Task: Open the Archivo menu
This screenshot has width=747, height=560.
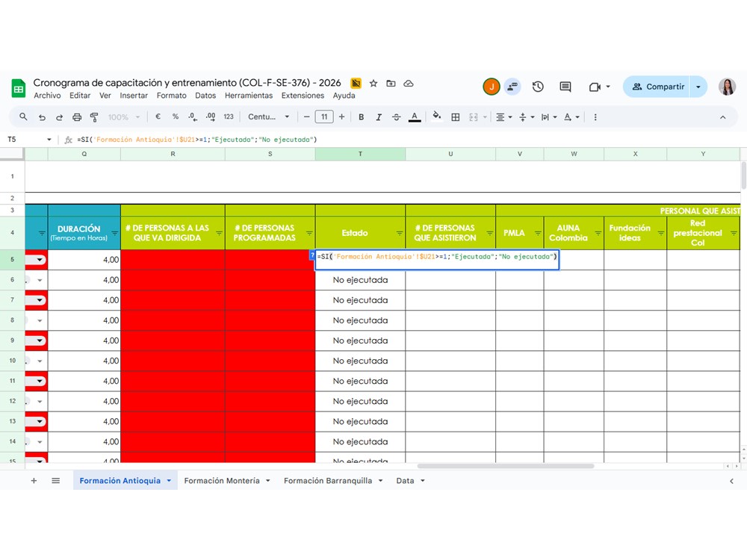Action: click(x=47, y=96)
